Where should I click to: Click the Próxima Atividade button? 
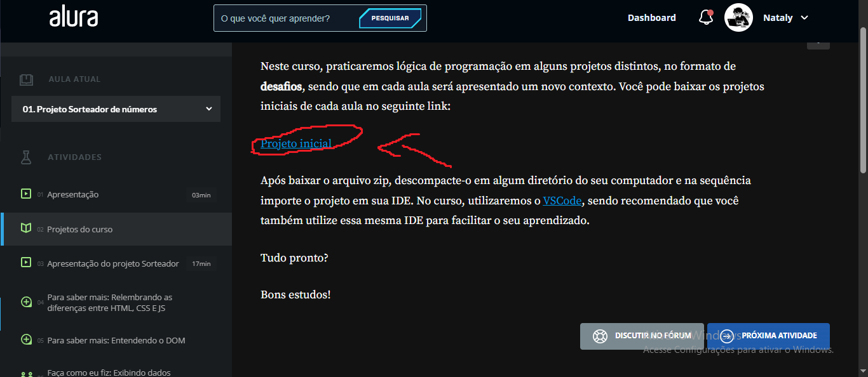768,336
